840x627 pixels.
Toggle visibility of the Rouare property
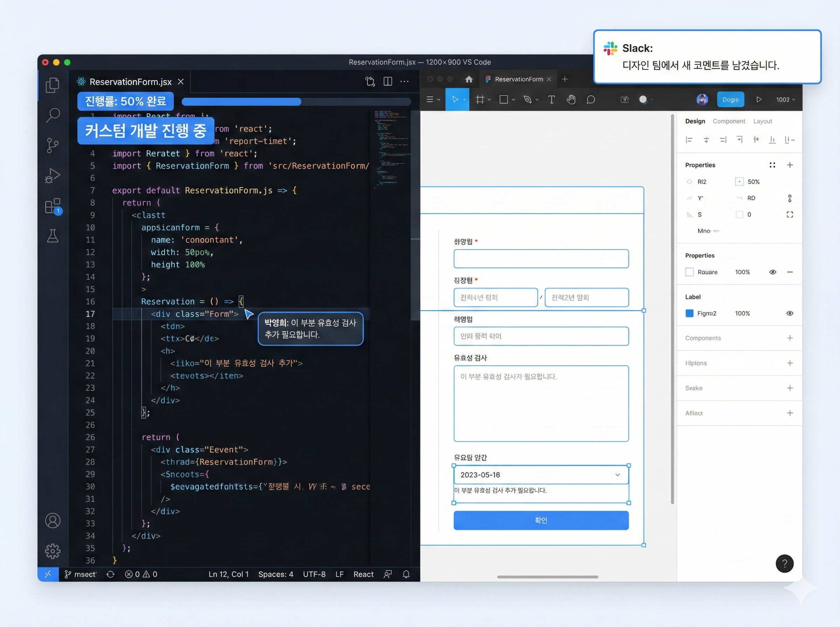tap(772, 272)
